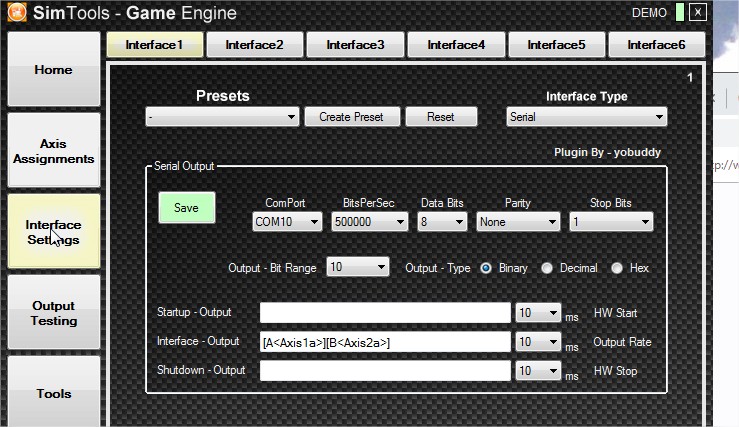
Task: Switch to the Interface1 tab
Action: (155, 45)
